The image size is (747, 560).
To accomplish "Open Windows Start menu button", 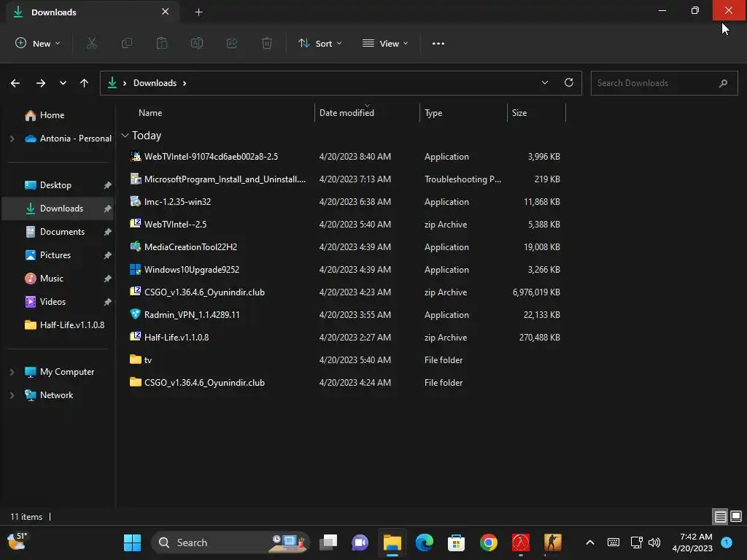I will (133, 542).
